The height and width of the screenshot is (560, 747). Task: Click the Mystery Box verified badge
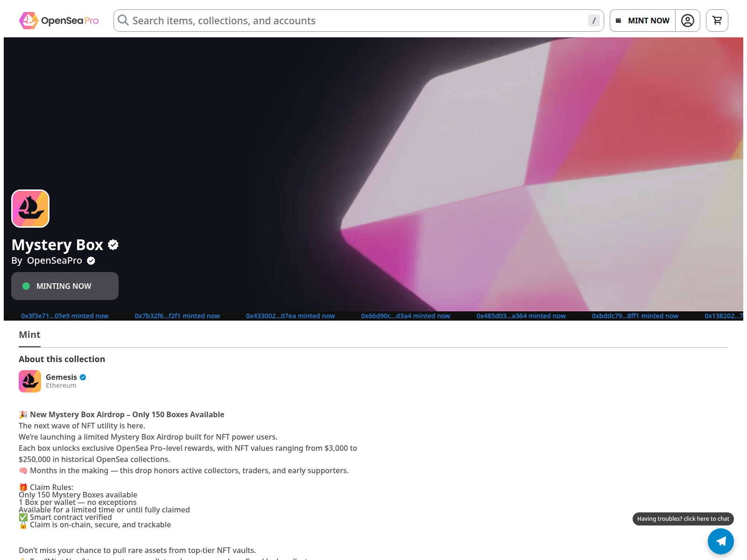[x=113, y=245]
